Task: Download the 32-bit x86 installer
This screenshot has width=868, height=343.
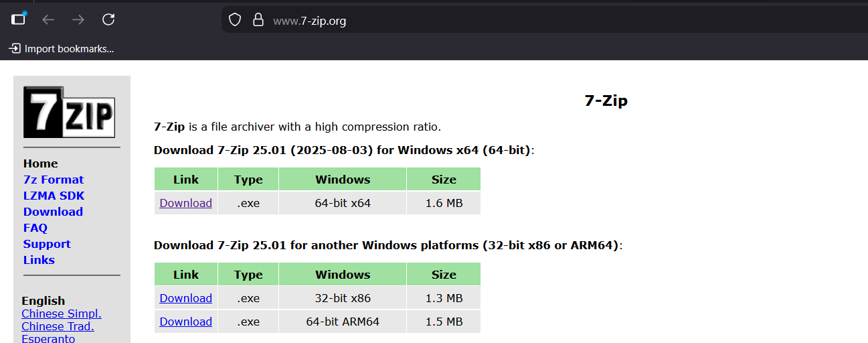Action: tap(185, 298)
